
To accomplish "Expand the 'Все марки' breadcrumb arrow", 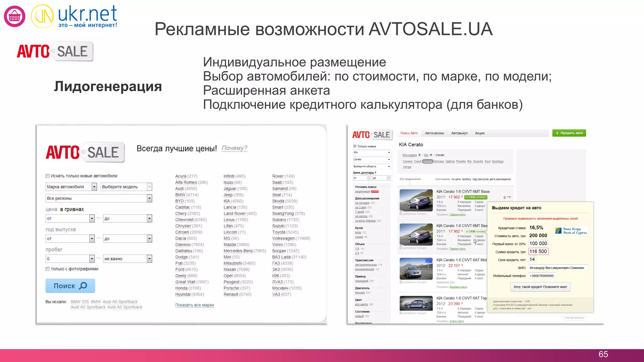I will [419, 155].
